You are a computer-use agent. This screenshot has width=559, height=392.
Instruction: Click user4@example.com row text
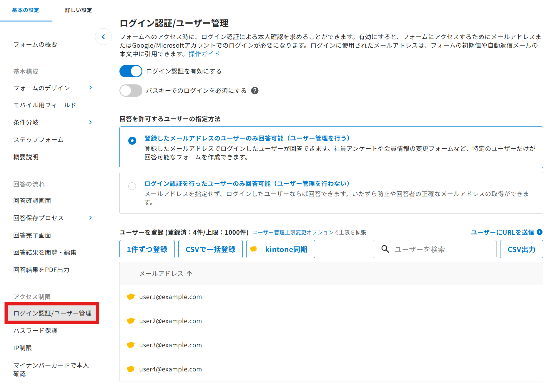click(171, 369)
